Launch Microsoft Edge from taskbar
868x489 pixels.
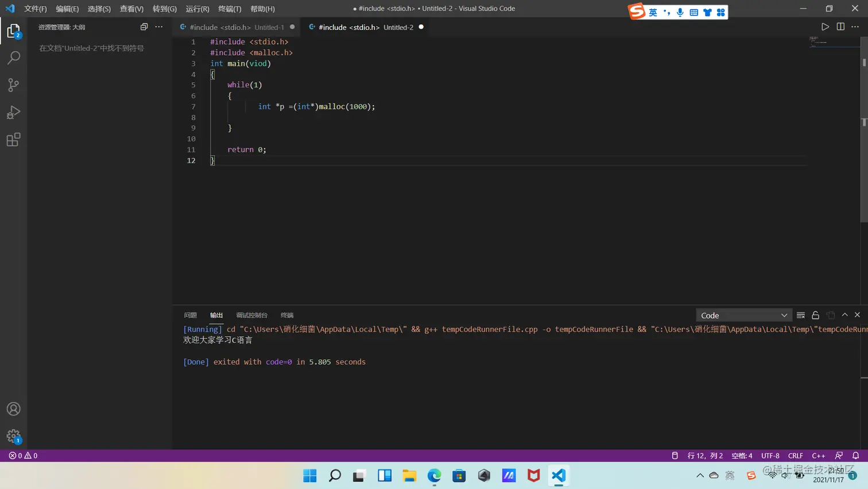pyautogui.click(x=434, y=476)
